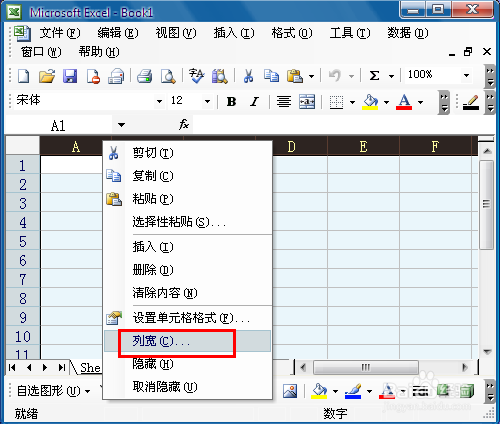Choose 删除(D) in context menu
This screenshot has height=424, width=500.
click(x=187, y=270)
